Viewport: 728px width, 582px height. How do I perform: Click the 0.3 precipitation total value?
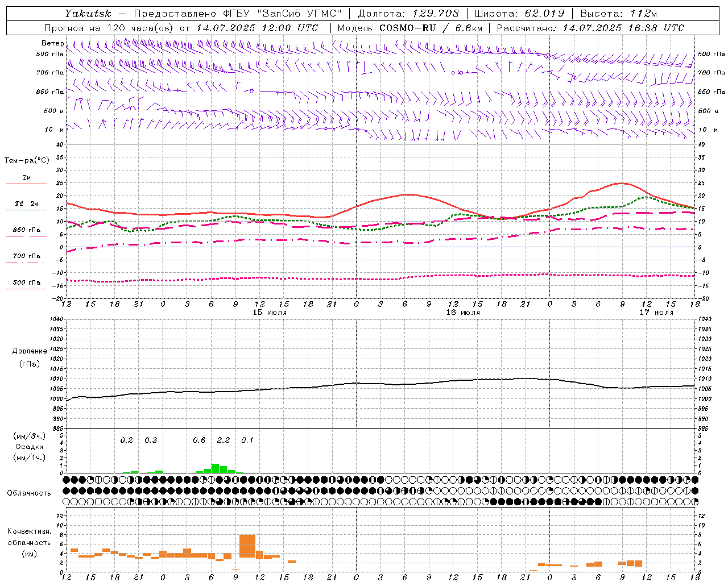pyautogui.click(x=151, y=440)
